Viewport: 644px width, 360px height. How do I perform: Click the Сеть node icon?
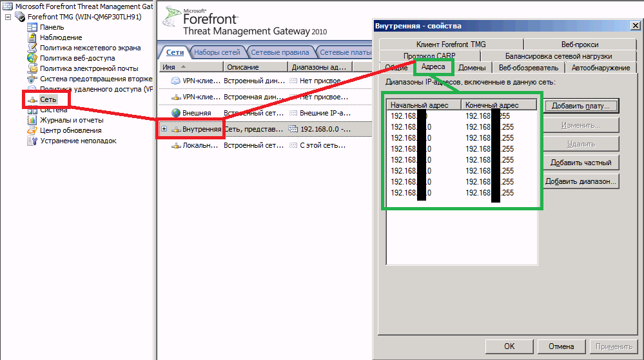[x=32, y=99]
